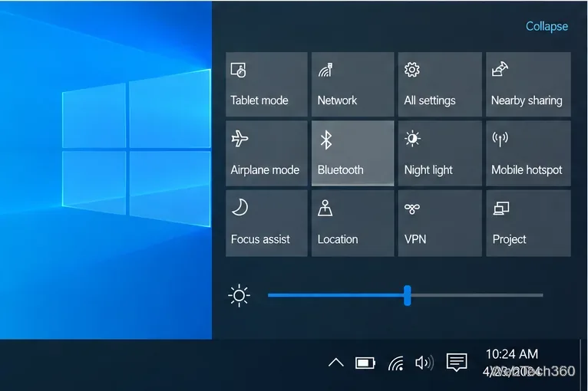
Task: Toggle the Location tile
Action: click(x=353, y=223)
